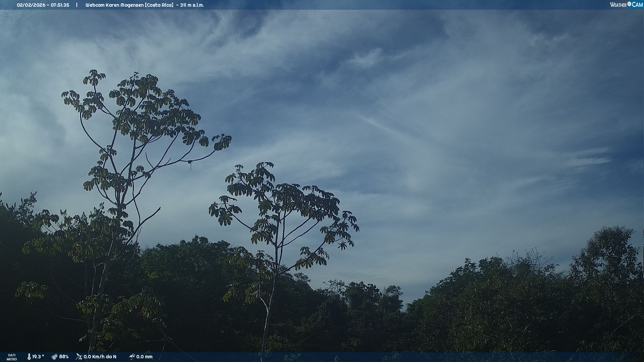The height and width of the screenshot is (362, 644).
Task: Click the 0.0 Km/h da N wind reading
Action: pyautogui.click(x=100, y=357)
